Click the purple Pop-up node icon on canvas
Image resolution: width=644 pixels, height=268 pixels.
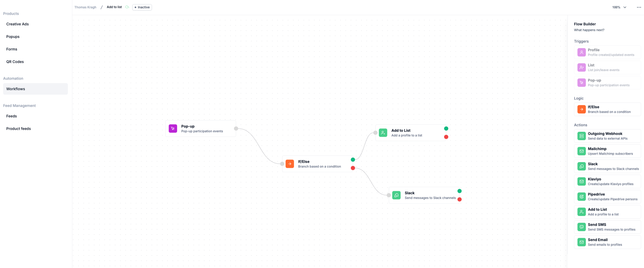(x=173, y=129)
